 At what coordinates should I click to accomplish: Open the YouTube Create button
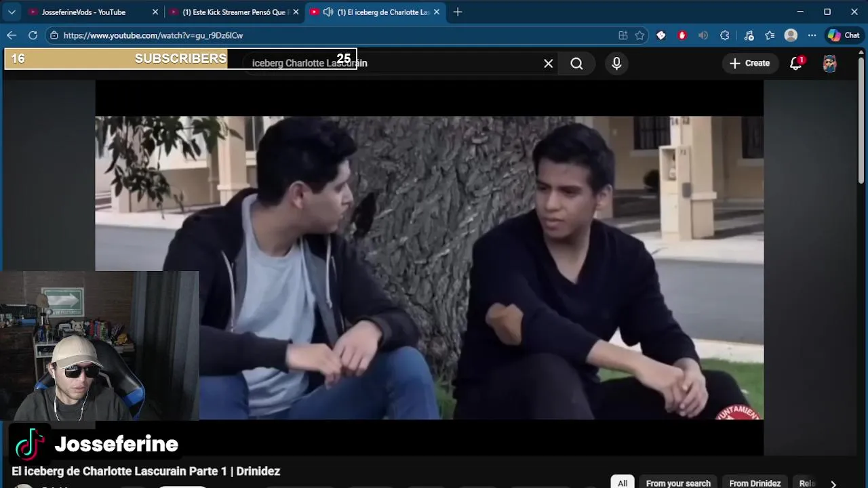tap(750, 63)
